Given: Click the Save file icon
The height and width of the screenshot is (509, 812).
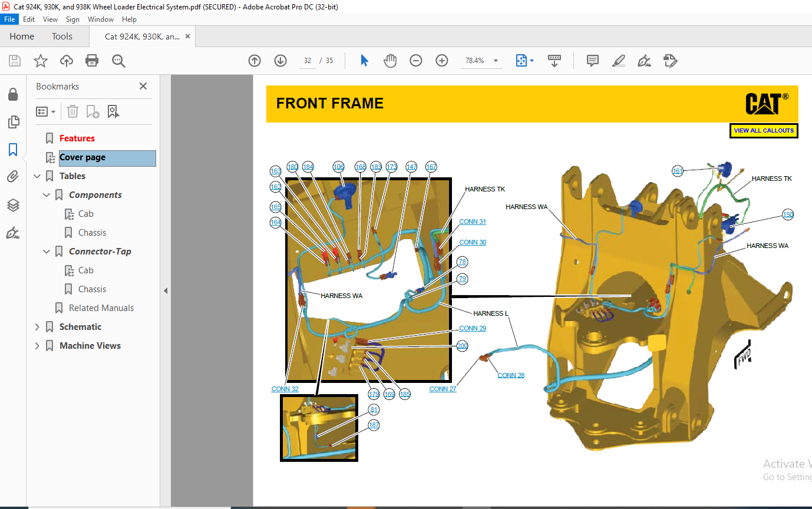Looking at the screenshot, I should click(x=15, y=61).
